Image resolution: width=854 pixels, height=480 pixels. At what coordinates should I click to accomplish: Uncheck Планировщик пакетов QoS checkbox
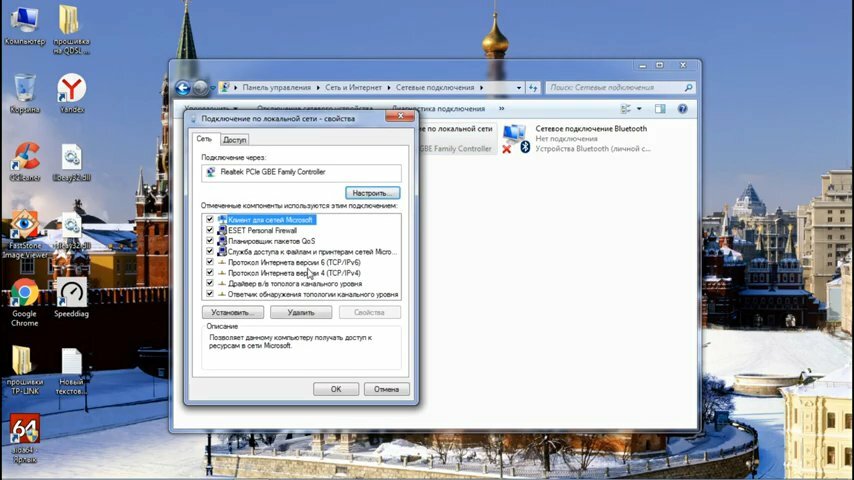coord(210,241)
